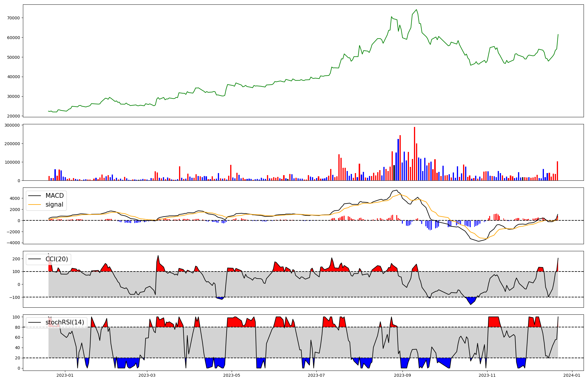Image resolution: width=588 pixels, height=382 pixels.
Task: Click the signal legend text
Action: click(x=54, y=205)
